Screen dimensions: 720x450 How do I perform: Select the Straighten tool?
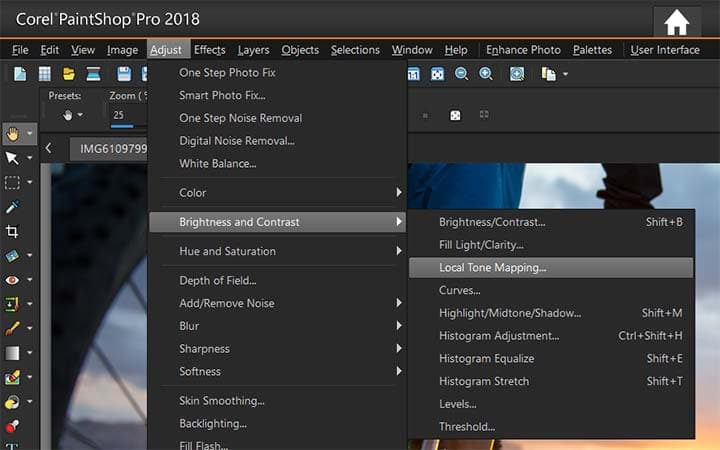[x=12, y=256]
